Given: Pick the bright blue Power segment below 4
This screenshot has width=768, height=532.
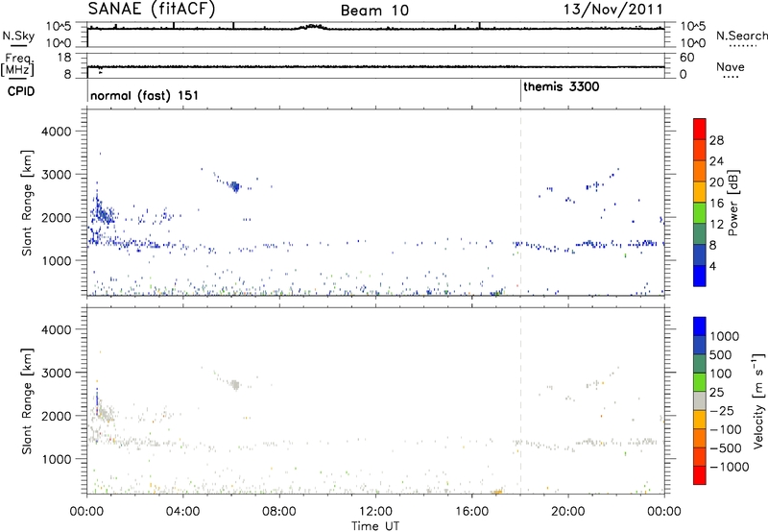Looking at the screenshot, I should [x=700, y=276].
